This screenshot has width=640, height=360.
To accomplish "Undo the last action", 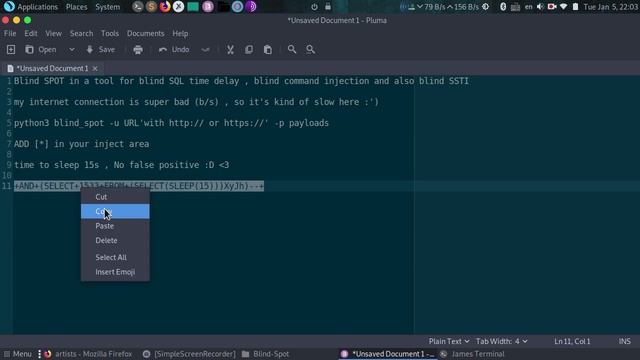I will tap(174, 49).
